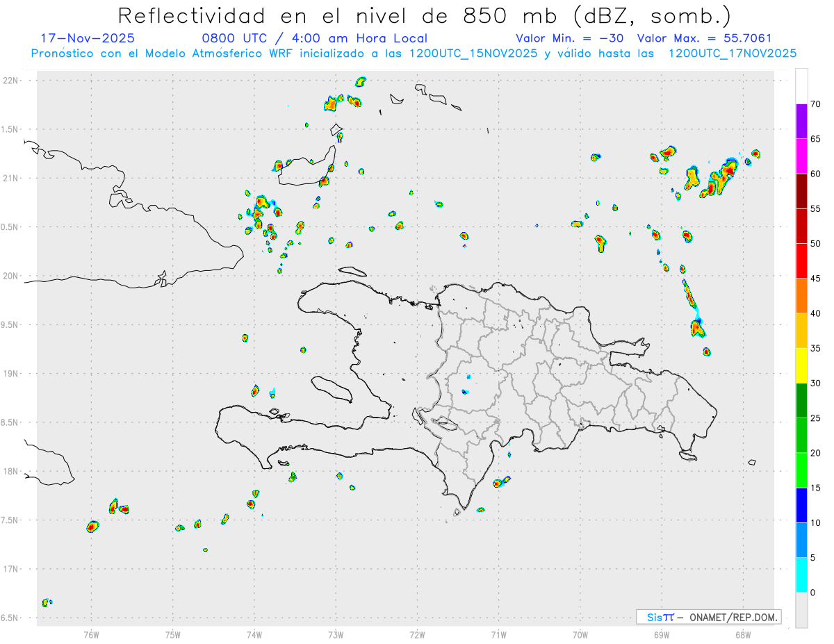The width and height of the screenshot is (834, 644).
Task: Click the '22N' latitude axis label
Action: coord(12,81)
